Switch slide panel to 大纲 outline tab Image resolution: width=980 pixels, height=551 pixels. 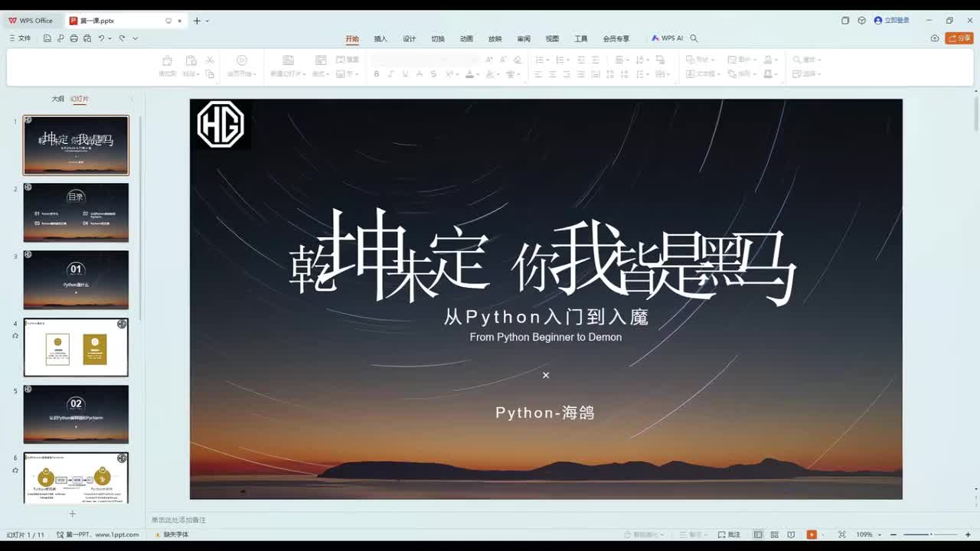[58, 99]
